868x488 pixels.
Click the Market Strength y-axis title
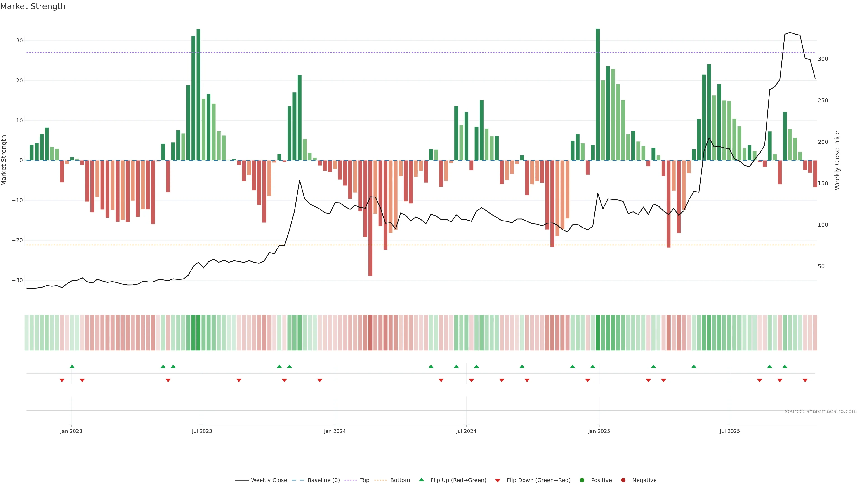[4, 160]
